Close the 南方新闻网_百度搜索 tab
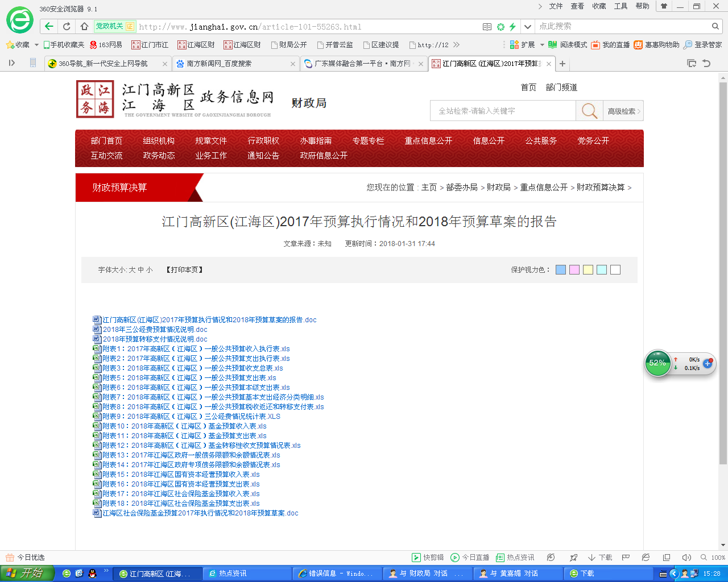Screen dimensions: 728x582 [x=293, y=64]
